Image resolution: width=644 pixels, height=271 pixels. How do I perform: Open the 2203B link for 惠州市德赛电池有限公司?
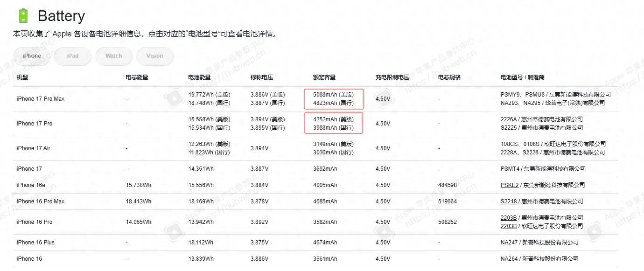pos(509,218)
